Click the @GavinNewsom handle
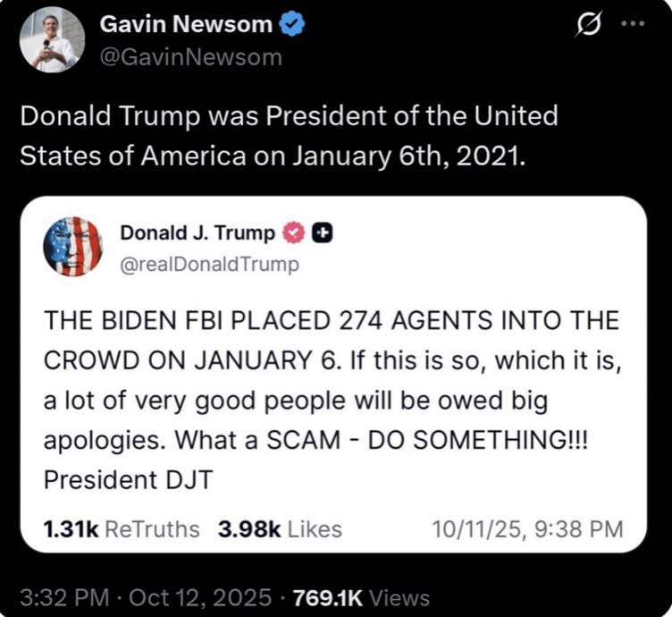Screen dimensions: 672x617 click(191, 57)
